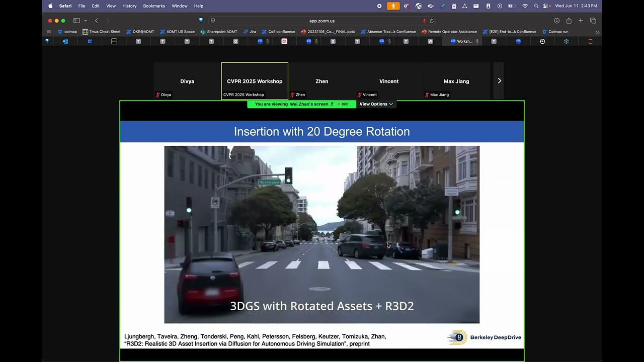The image size is (644, 362).
Task: Open the ADMT US Space bookmark
Action: click(x=177, y=32)
